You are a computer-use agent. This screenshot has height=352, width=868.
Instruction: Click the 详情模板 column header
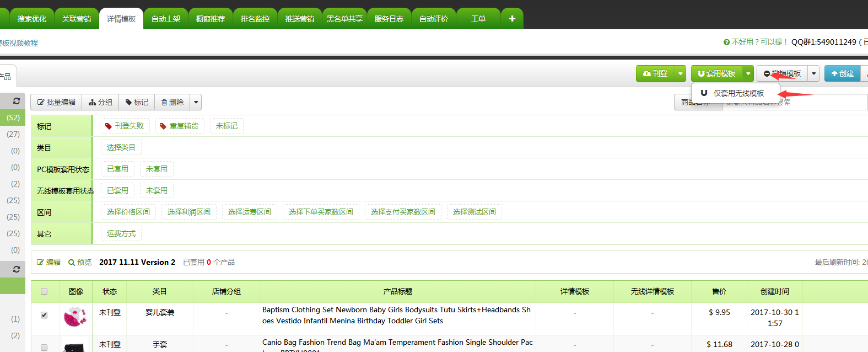click(575, 291)
